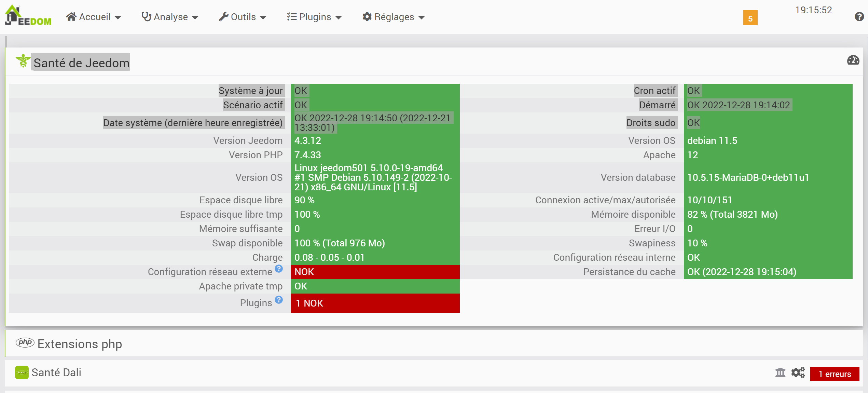
Task: Click the php logo icon
Action: pyautogui.click(x=25, y=343)
